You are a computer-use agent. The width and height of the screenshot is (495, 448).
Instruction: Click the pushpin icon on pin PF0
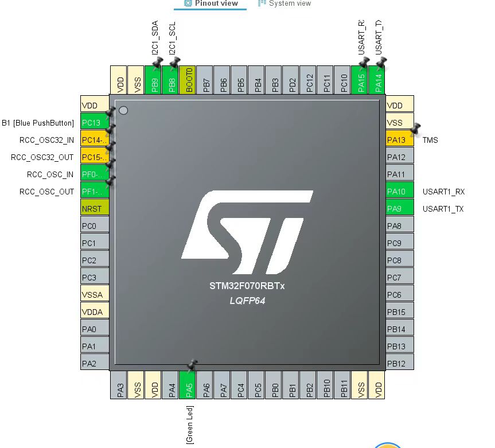click(110, 163)
